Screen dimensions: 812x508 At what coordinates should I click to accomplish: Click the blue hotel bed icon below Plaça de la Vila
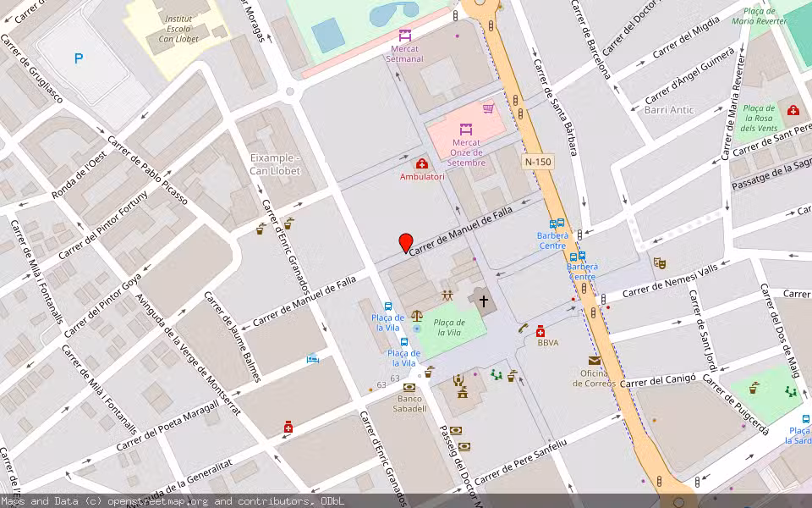314,357
